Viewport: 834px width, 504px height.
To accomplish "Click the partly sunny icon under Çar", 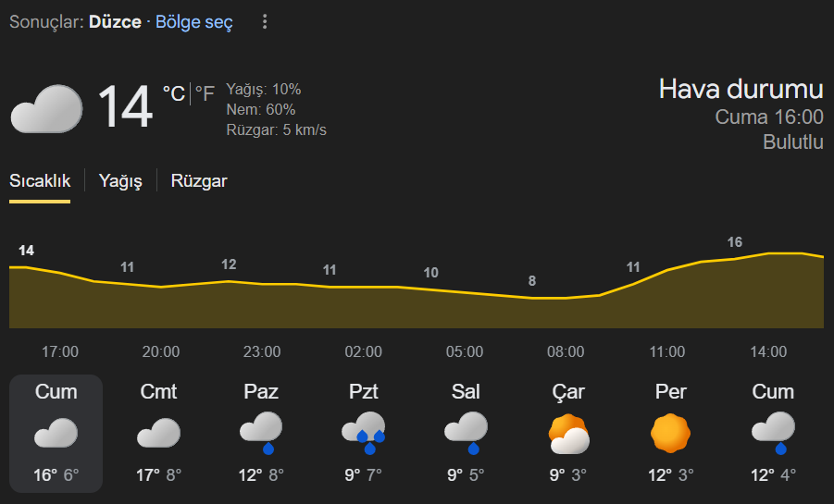I will pyautogui.click(x=567, y=433).
